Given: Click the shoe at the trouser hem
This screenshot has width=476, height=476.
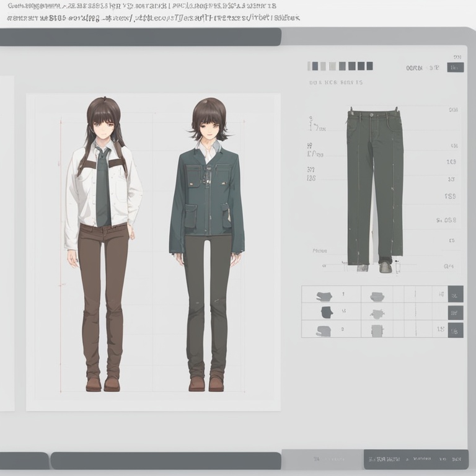Looking at the screenshot, I should coord(386,267).
